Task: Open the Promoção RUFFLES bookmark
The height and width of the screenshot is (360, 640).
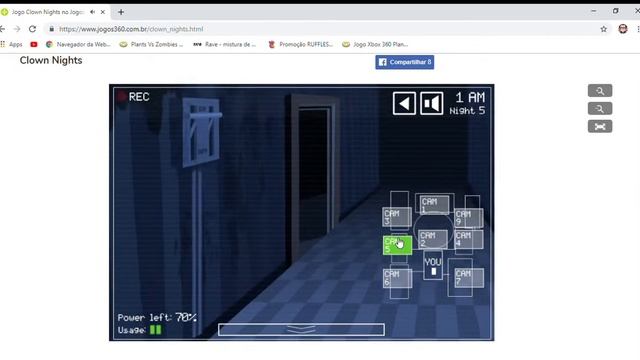Action: [x=300, y=44]
